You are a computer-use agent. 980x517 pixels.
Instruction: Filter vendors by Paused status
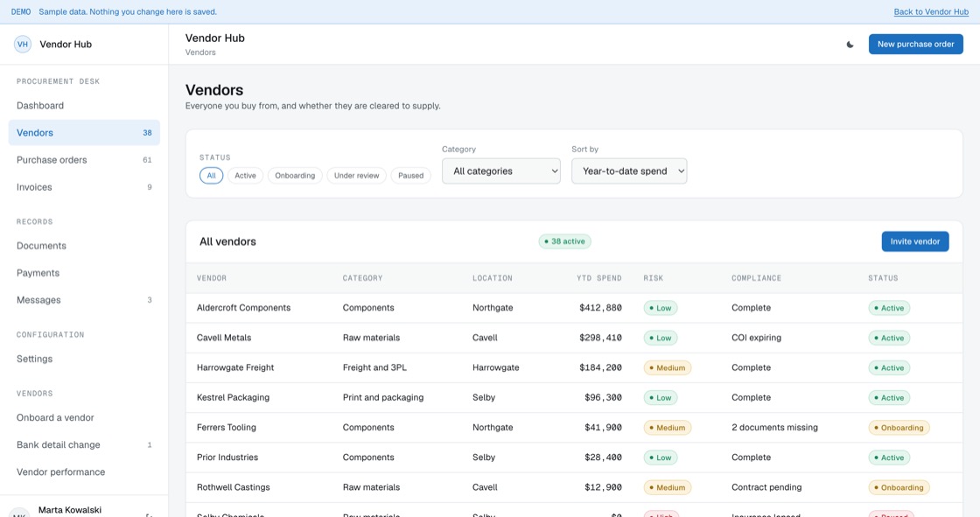(x=410, y=176)
